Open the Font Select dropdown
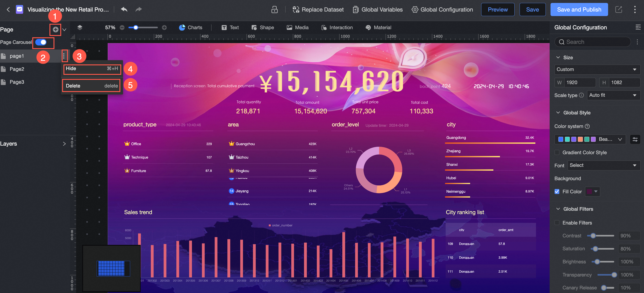The height and width of the screenshot is (293, 644). [x=604, y=165]
